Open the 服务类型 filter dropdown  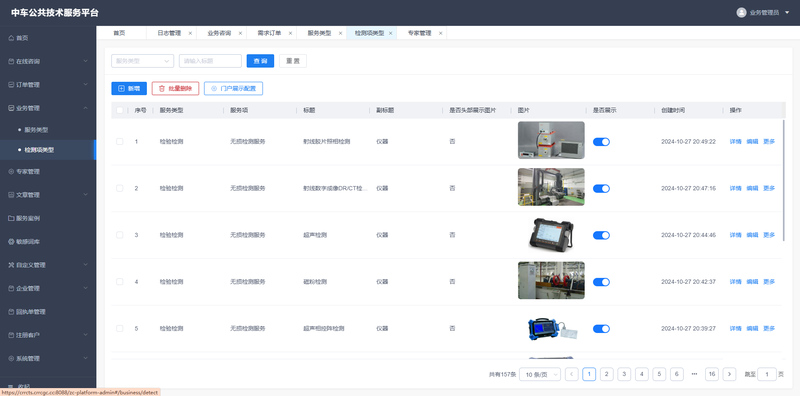142,61
